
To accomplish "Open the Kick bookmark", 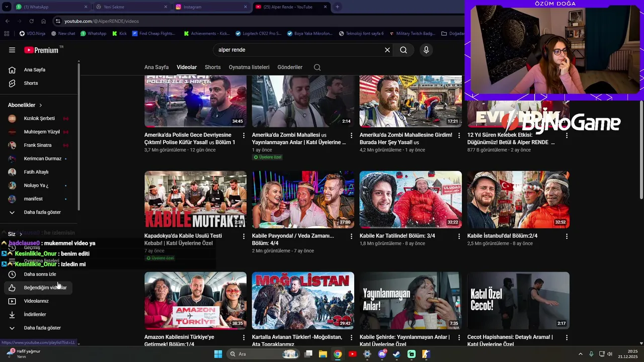I will click(120, 34).
